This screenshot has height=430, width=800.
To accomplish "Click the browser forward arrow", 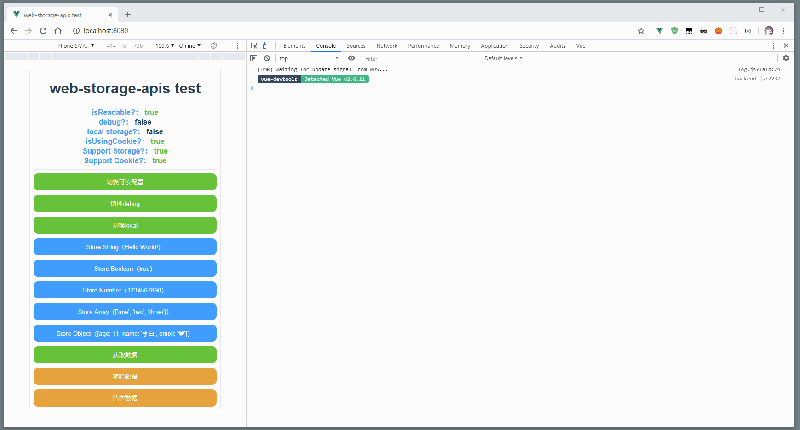I will (x=29, y=31).
